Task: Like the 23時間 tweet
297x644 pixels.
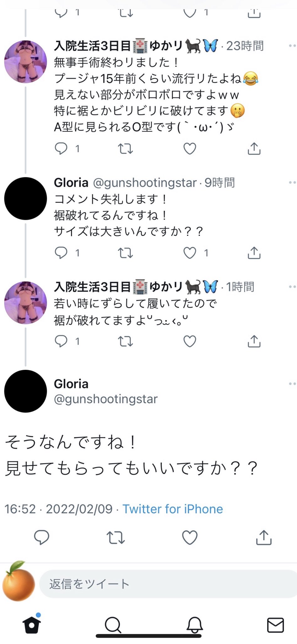Action: coord(190,148)
